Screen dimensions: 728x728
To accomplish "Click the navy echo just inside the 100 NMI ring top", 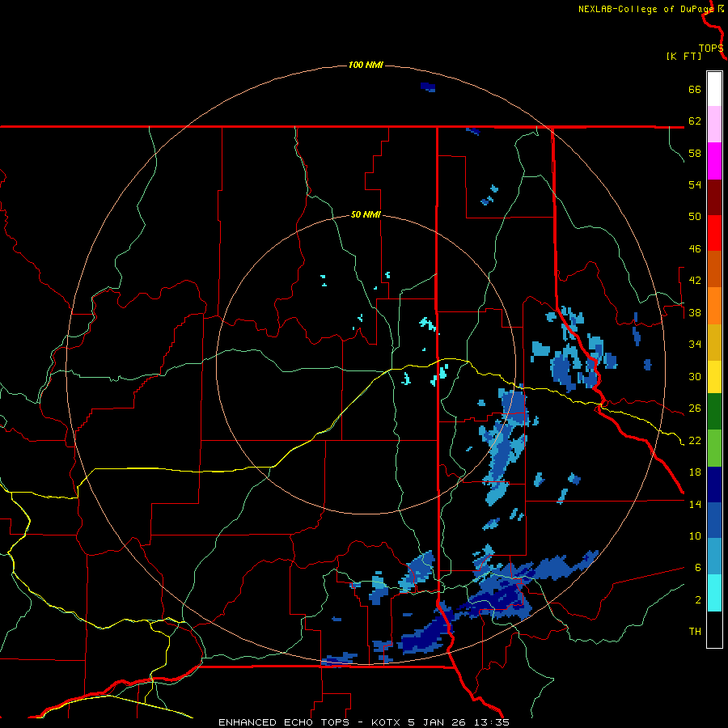I will click(x=428, y=87).
